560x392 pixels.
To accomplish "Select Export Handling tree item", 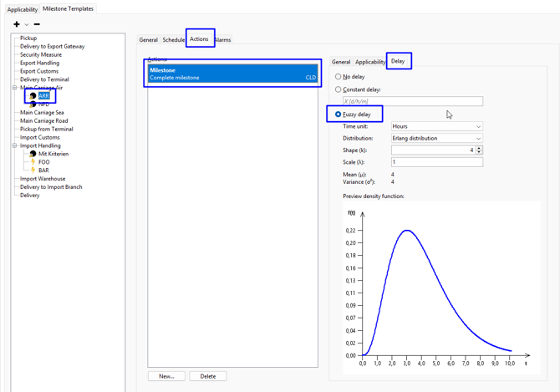I will point(39,63).
